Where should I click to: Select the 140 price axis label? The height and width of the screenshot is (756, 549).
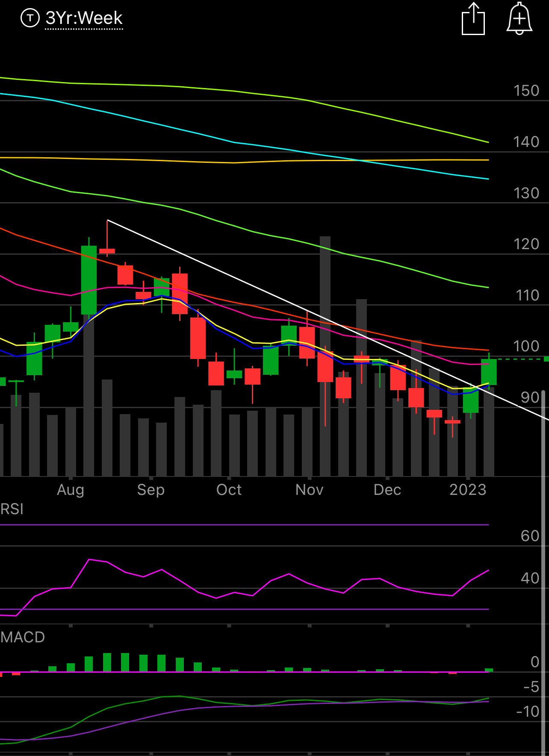coord(526,142)
